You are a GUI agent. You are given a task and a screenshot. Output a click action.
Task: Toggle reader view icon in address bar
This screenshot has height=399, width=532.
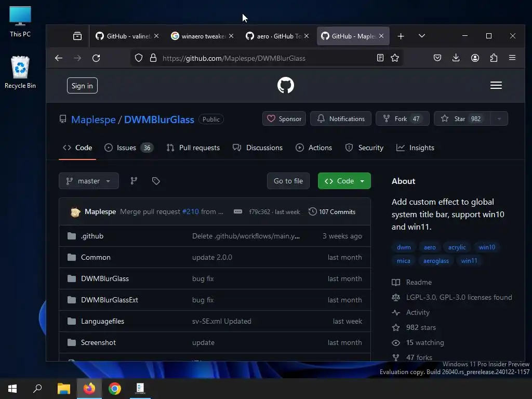(380, 58)
